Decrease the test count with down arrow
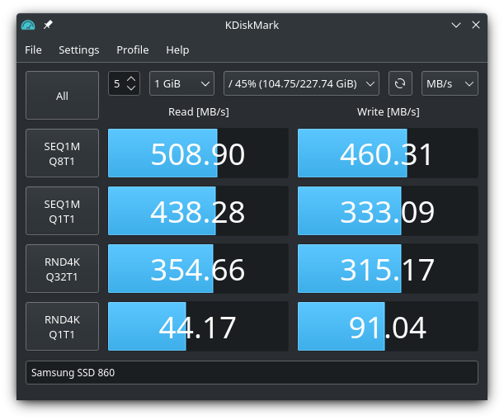Viewport: 504px width, 420px height. 131,88
